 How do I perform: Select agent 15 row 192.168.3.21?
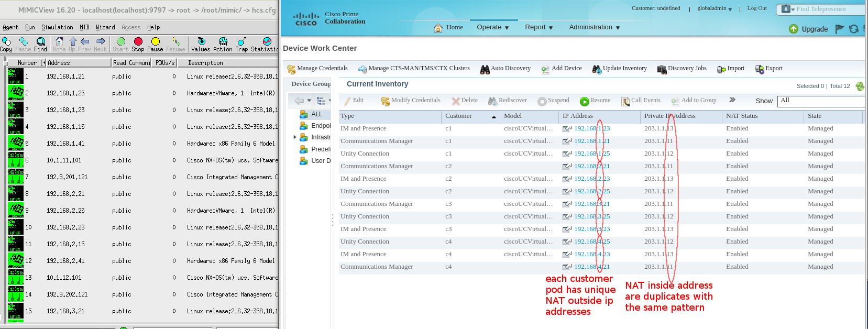142,311
